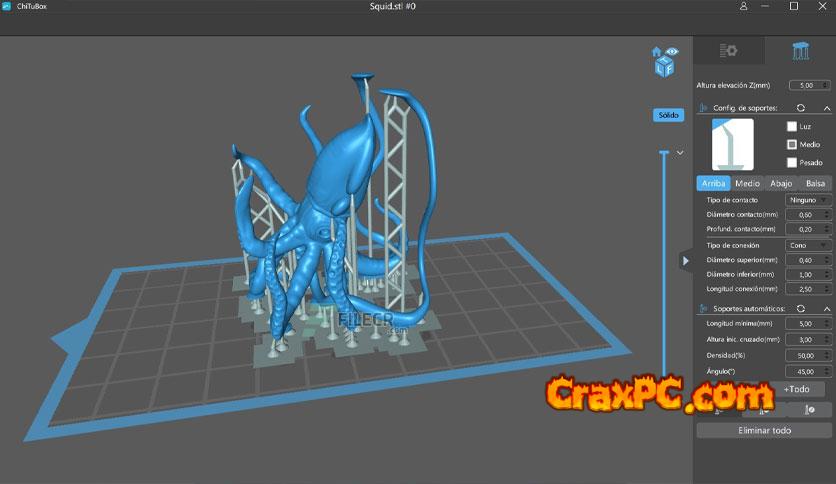Image resolution: width=836 pixels, height=484 pixels.
Task: Click the 'Tipo de contacto' label
Action: pyautogui.click(x=732, y=200)
